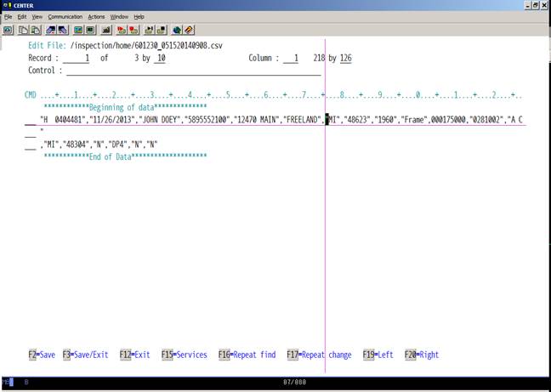Click the "48304" value in third row
The height and width of the screenshot is (392, 551).
74,145
